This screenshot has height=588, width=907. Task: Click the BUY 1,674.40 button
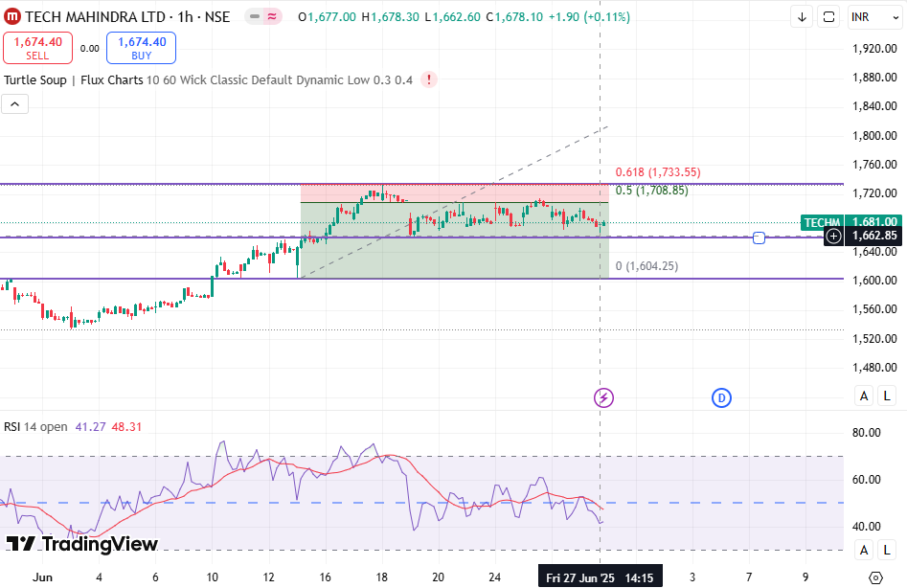pos(141,48)
